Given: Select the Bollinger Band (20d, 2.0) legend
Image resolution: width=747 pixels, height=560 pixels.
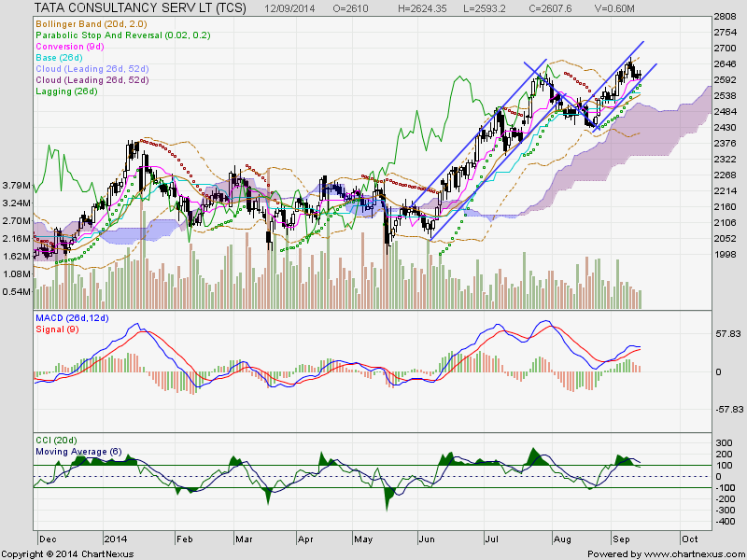Looking at the screenshot, I should pyautogui.click(x=92, y=24).
